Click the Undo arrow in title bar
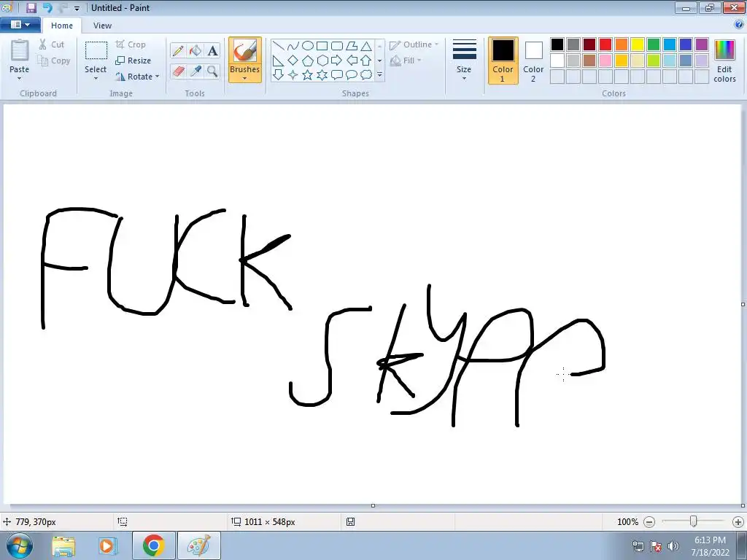The image size is (747, 560). click(47, 7)
